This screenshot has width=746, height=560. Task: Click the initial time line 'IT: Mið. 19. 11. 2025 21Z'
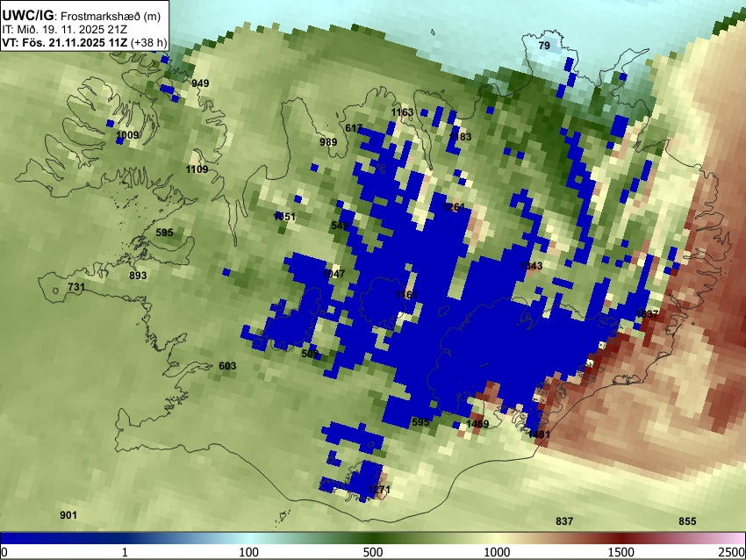(64, 30)
